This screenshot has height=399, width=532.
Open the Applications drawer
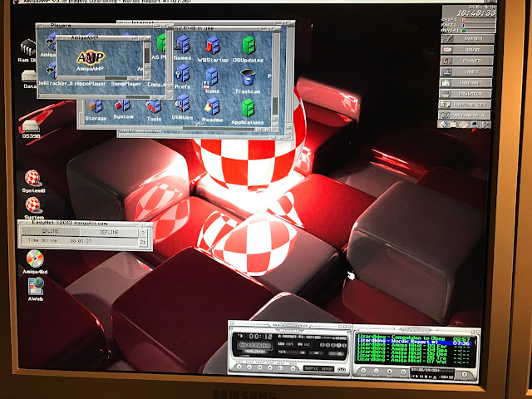(248, 111)
